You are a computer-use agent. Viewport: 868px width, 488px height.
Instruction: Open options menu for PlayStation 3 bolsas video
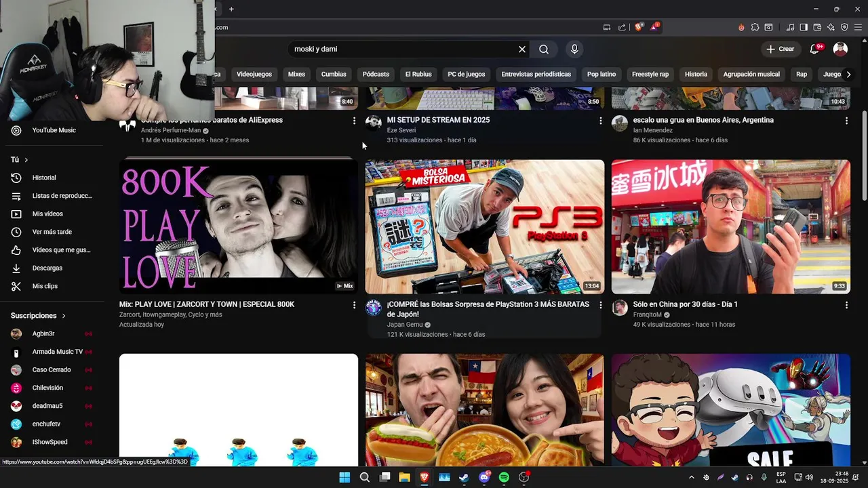point(600,305)
